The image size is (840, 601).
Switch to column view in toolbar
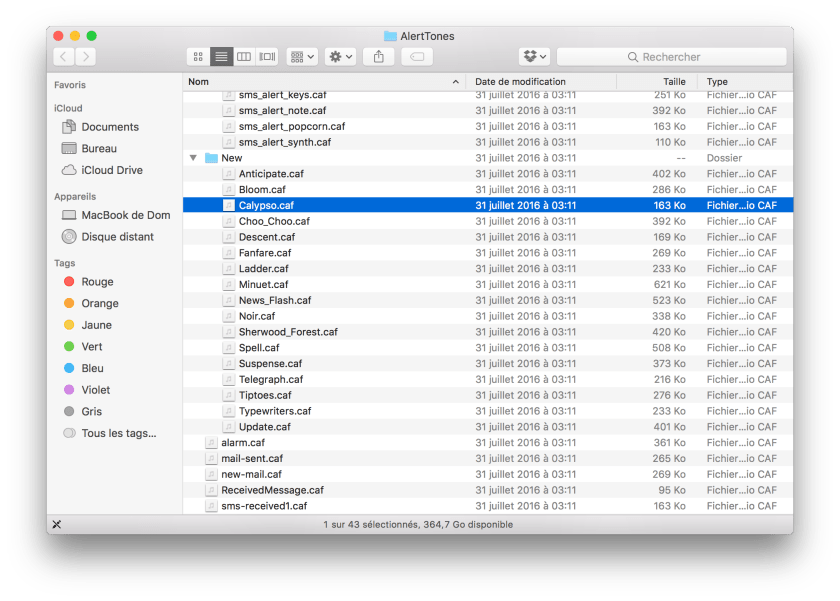click(244, 57)
